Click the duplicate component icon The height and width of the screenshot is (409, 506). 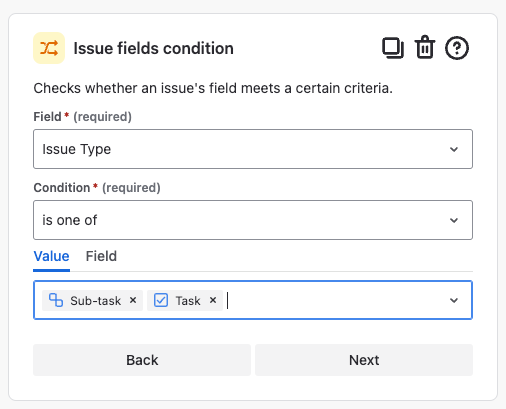(393, 48)
